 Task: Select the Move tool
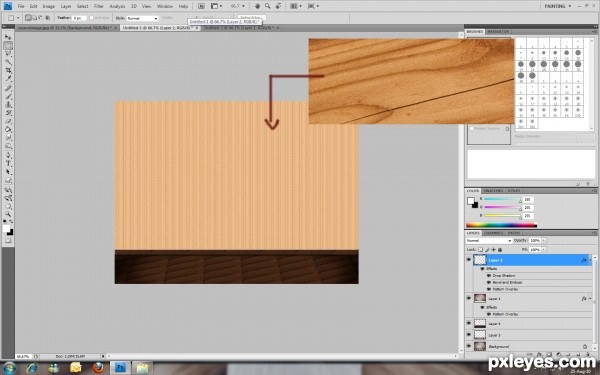tap(8, 37)
